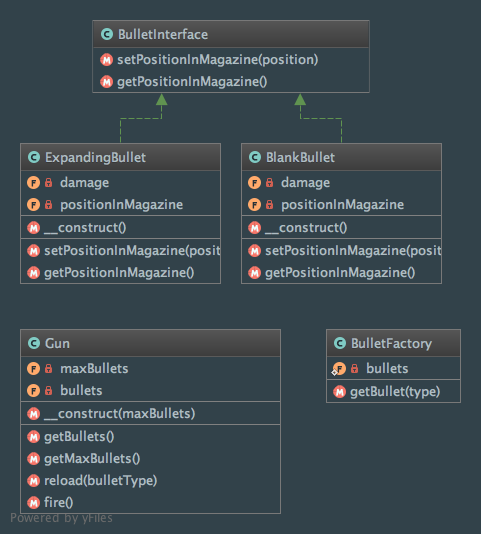The height and width of the screenshot is (534, 481).
Task: Select getBullets() method text in Gun
Action: click(79, 437)
